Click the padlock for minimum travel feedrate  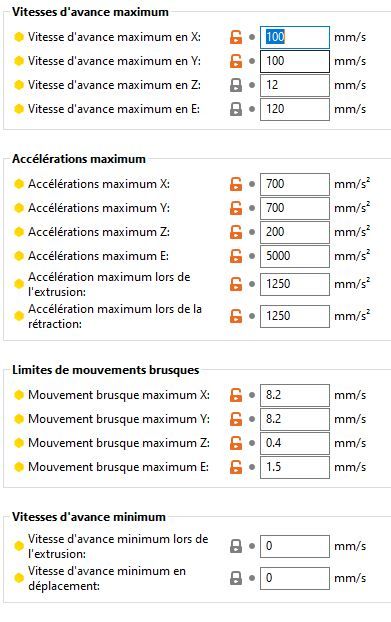point(236,578)
